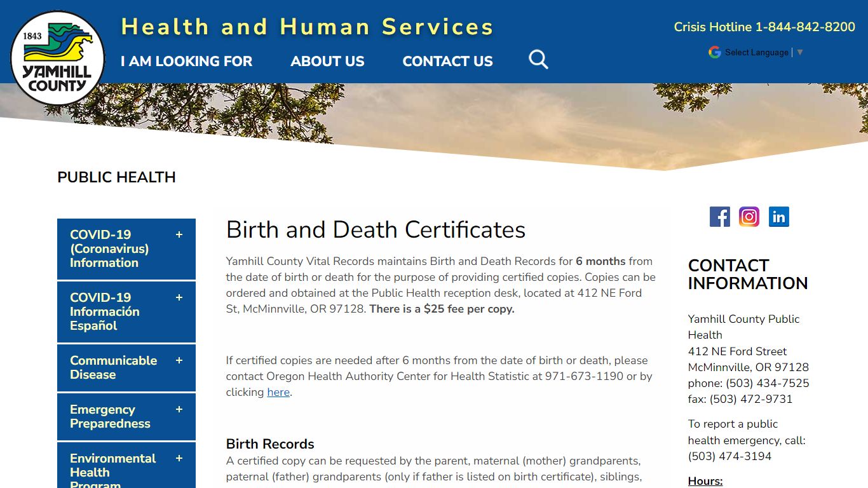This screenshot has width=868, height=488.
Task: Open the ABOUT US menu
Action: (x=327, y=61)
